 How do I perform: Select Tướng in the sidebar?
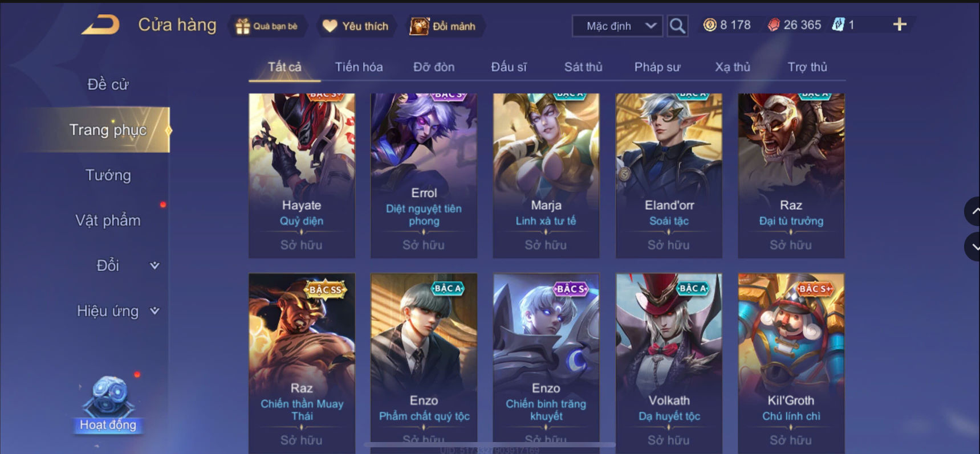pyautogui.click(x=108, y=175)
